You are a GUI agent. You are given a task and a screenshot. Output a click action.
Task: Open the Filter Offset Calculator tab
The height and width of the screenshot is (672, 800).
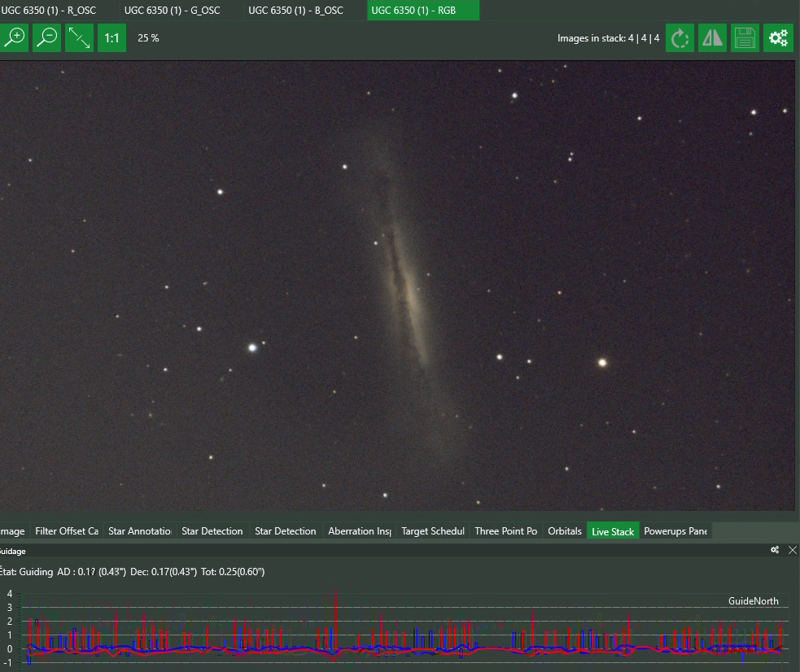click(x=67, y=530)
